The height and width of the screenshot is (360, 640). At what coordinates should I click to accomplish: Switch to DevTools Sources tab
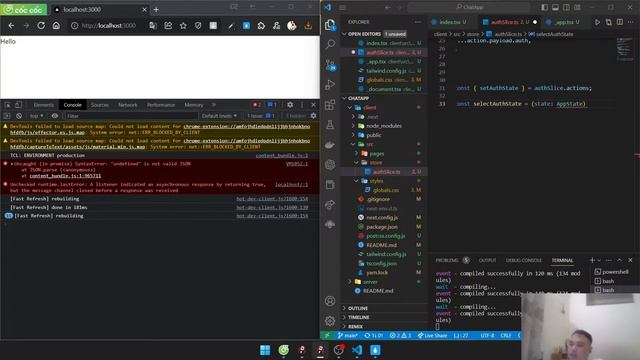[x=100, y=105]
